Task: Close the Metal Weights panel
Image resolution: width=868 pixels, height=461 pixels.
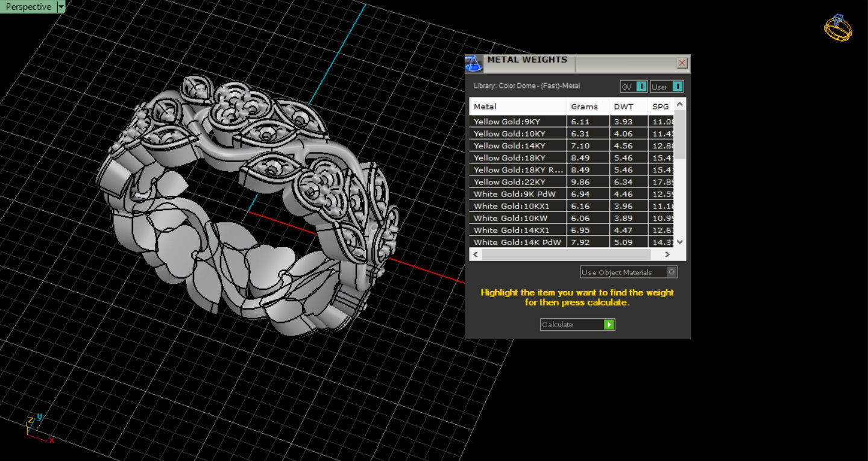Action: 682,63
